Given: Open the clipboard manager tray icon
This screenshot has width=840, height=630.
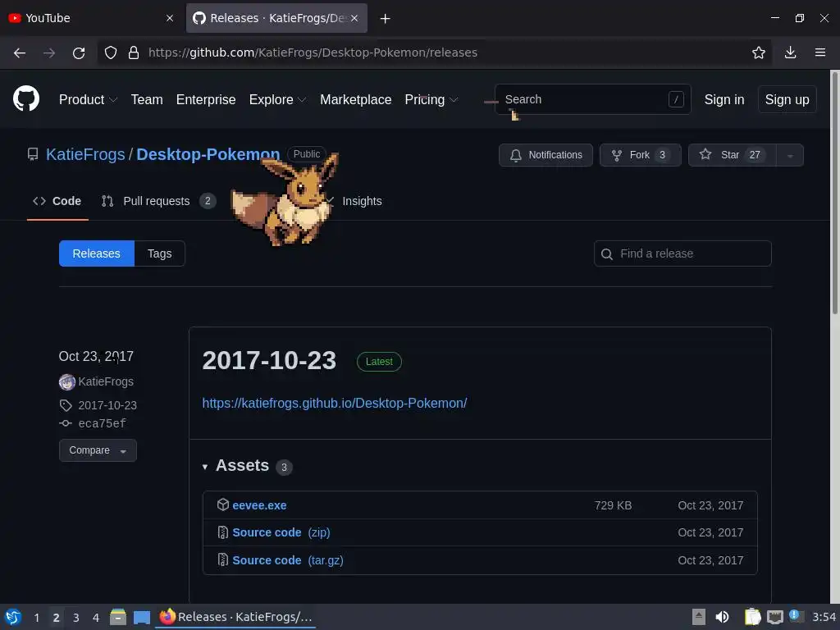Looking at the screenshot, I should pos(753,617).
